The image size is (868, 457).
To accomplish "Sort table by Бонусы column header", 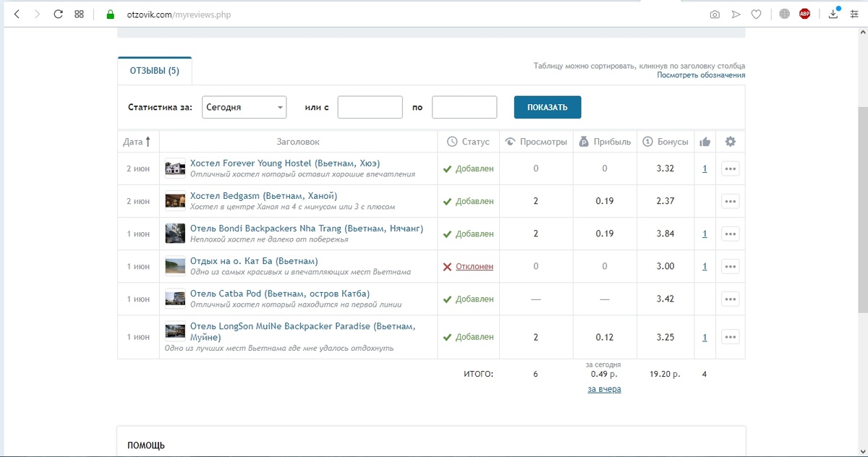I will (x=665, y=142).
